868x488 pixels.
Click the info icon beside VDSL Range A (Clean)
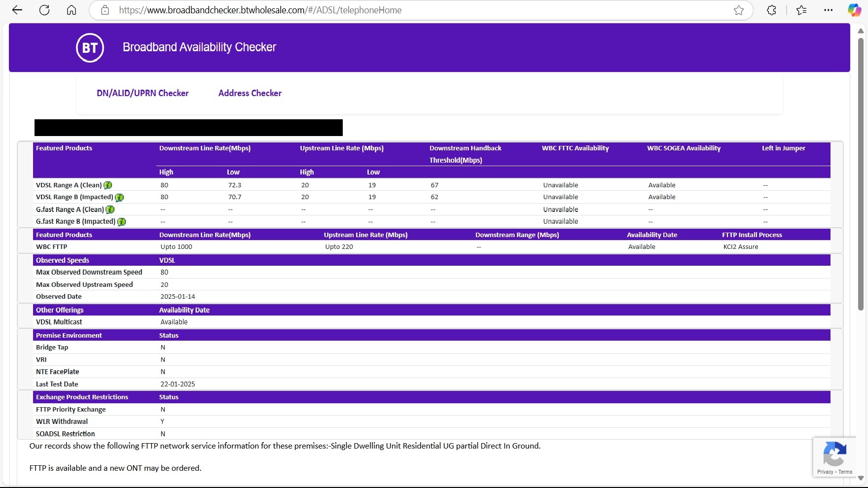[x=108, y=185]
